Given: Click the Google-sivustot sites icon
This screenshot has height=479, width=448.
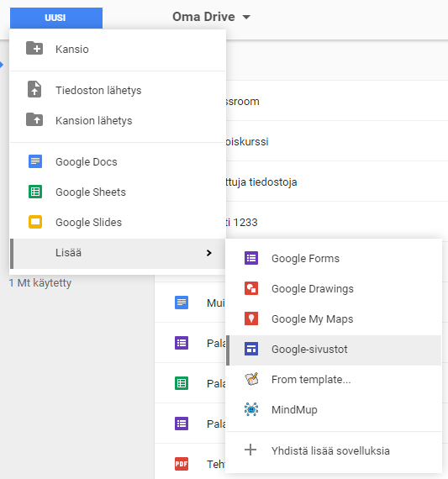Looking at the screenshot, I should [x=251, y=349].
